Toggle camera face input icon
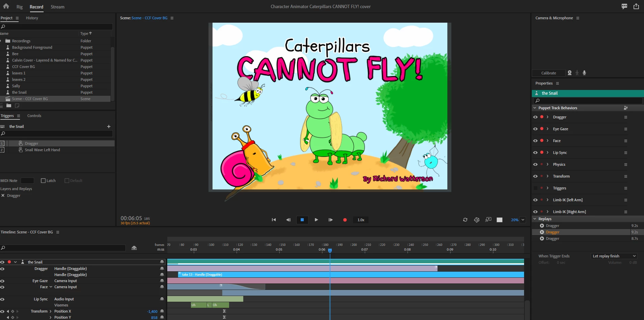This screenshot has height=320, width=644. pyautogui.click(x=570, y=73)
